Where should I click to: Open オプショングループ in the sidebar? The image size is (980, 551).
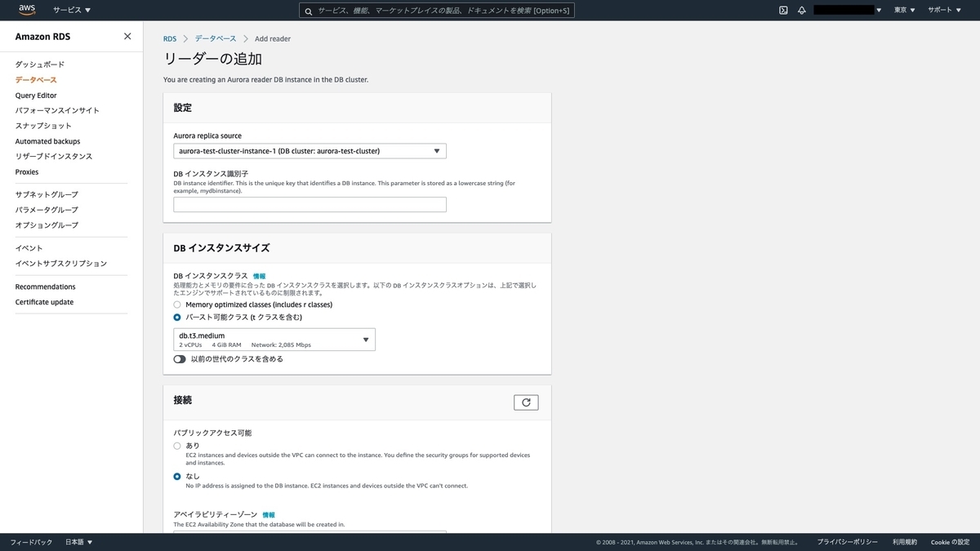click(x=47, y=225)
